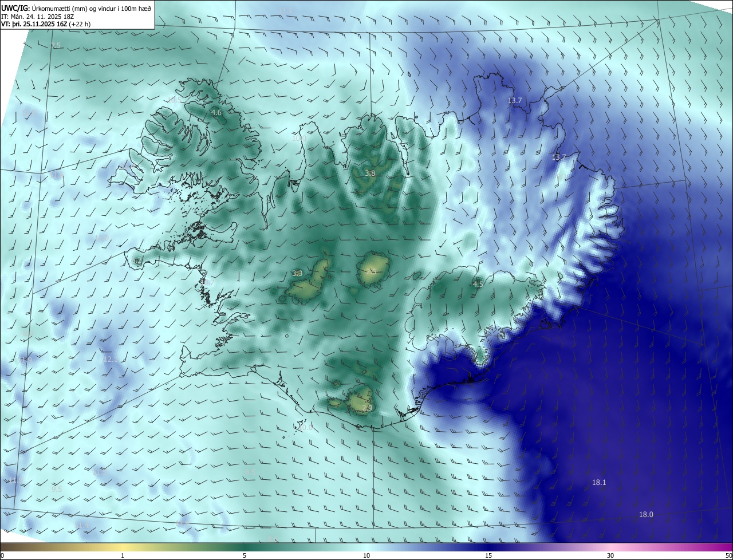Click the 2.9 value label near the south coast

tap(368, 408)
